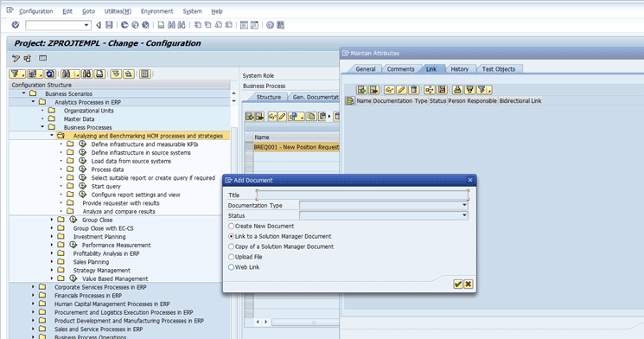Open the Configuration menu
644x339 pixels.
pos(36,11)
